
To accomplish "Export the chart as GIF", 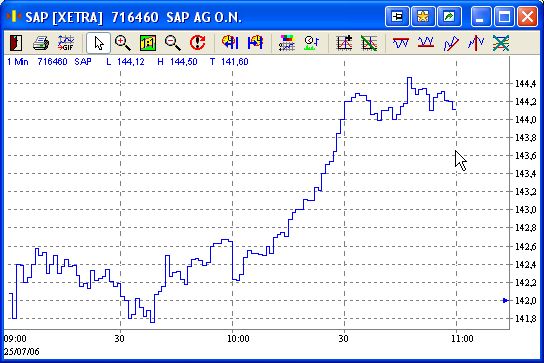I will pyautogui.click(x=66, y=43).
